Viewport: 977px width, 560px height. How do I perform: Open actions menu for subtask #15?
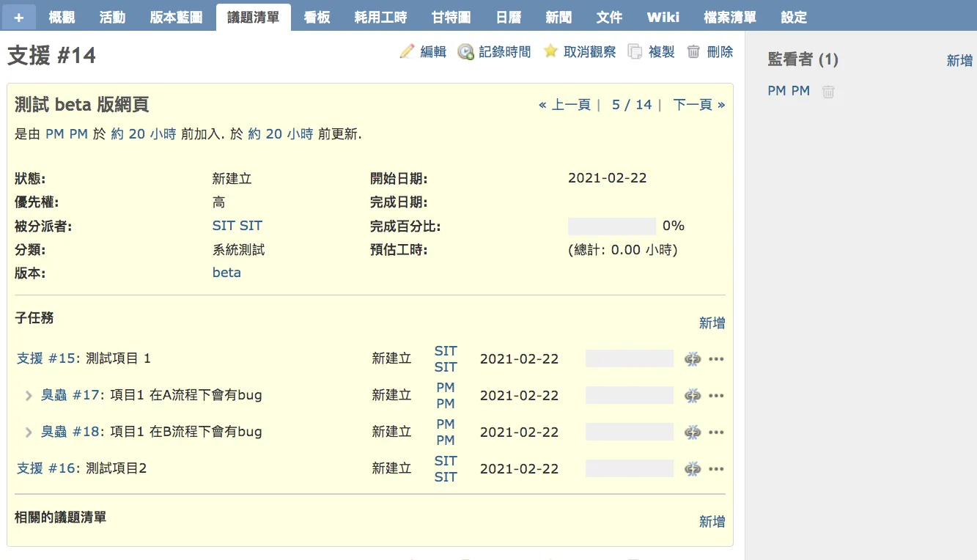pos(716,359)
